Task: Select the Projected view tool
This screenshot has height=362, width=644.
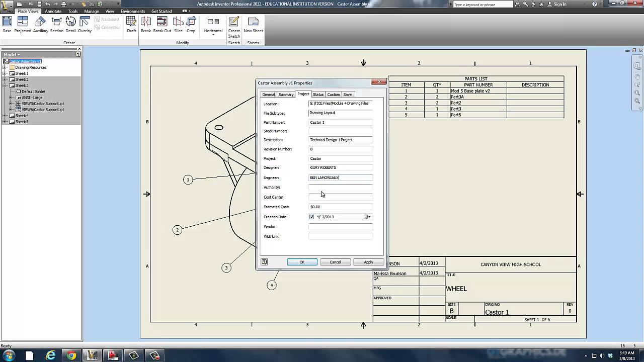Action: click(23, 25)
